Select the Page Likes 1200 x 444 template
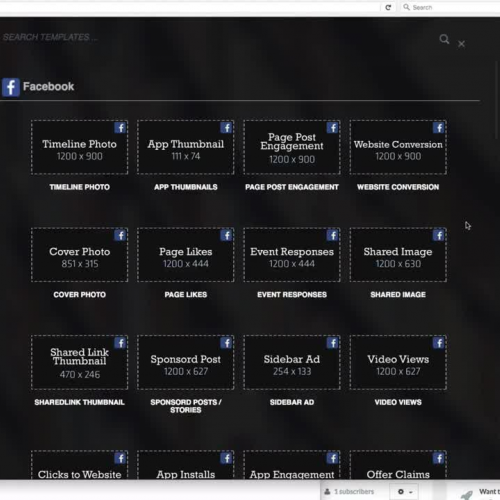This screenshot has height=500, width=500. click(186, 255)
